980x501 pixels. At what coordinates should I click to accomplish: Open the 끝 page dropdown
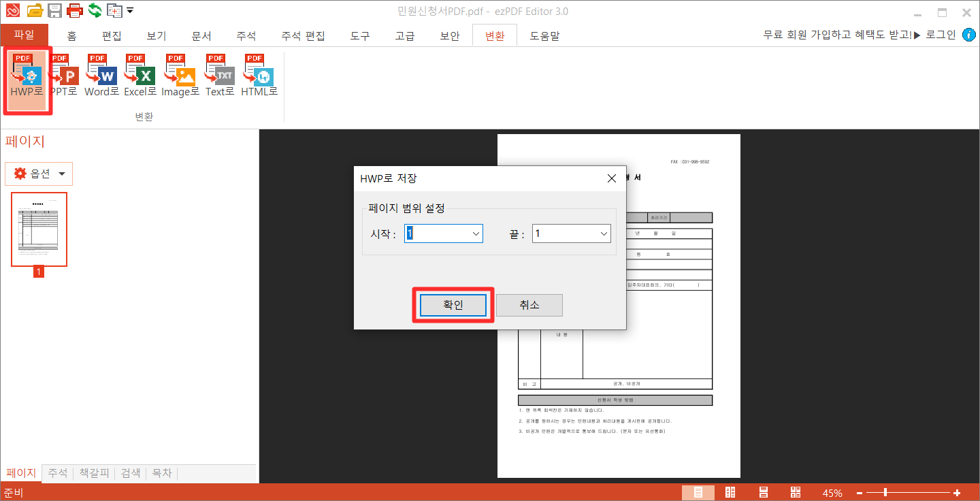tap(604, 233)
